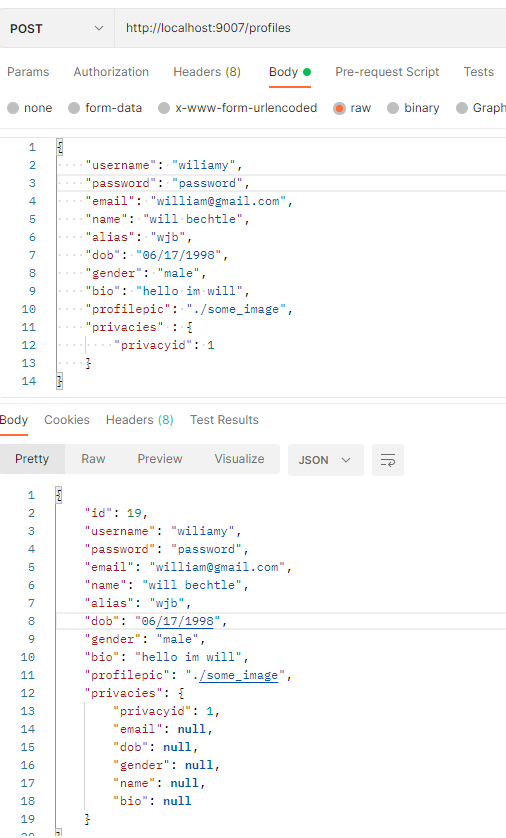
Task: Select the form-data body type
Action: click(x=105, y=108)
